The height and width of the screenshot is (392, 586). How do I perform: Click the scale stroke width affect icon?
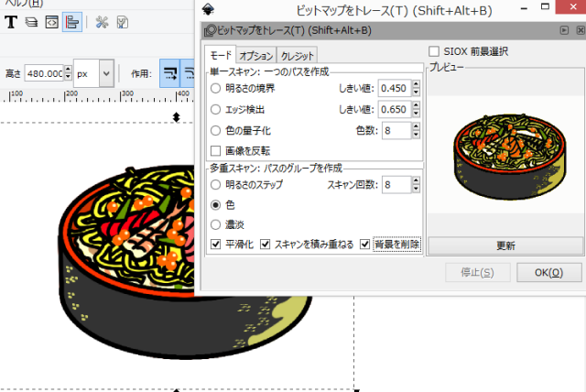click(x=169, y=73)
